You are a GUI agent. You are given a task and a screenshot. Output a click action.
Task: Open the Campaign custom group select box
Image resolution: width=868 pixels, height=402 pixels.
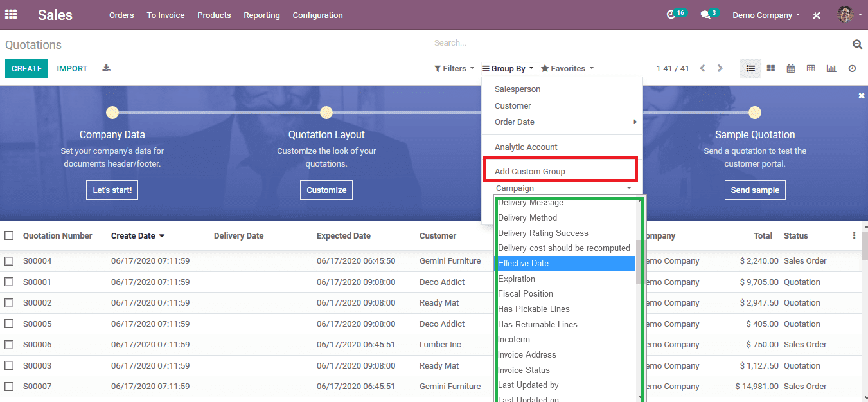pos(564,188)
